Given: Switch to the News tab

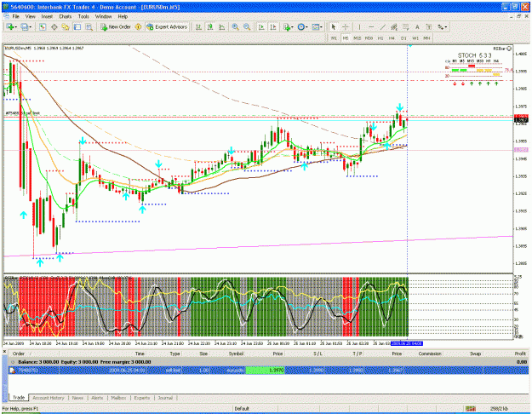Looking at the screenshot, I should (77, 398).
